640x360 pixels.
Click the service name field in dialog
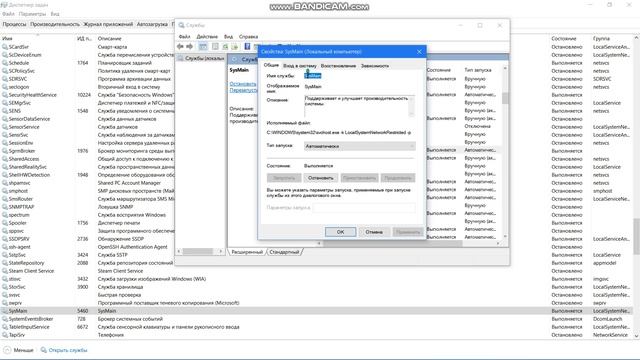coord(360,76)
